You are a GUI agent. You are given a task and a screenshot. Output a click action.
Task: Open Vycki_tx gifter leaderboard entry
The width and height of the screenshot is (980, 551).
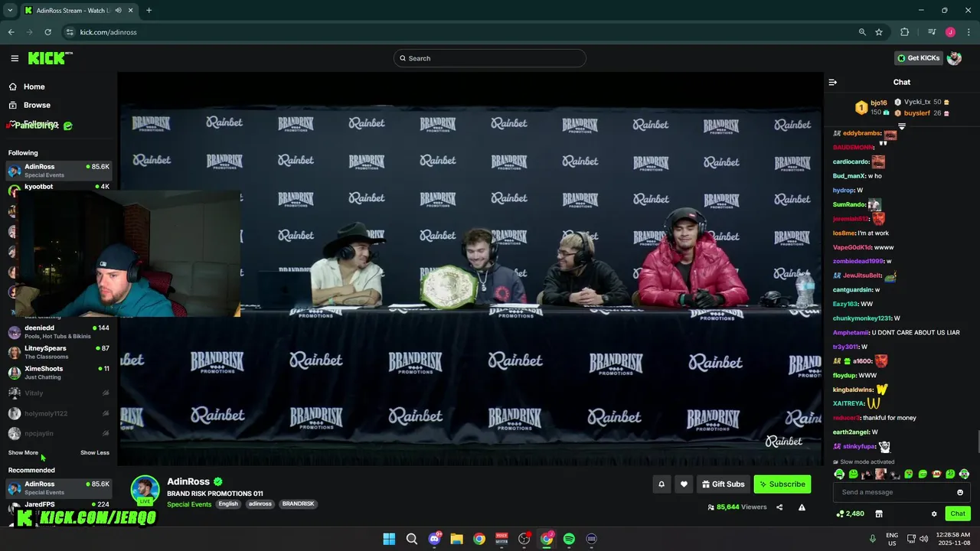click(923, 102)
